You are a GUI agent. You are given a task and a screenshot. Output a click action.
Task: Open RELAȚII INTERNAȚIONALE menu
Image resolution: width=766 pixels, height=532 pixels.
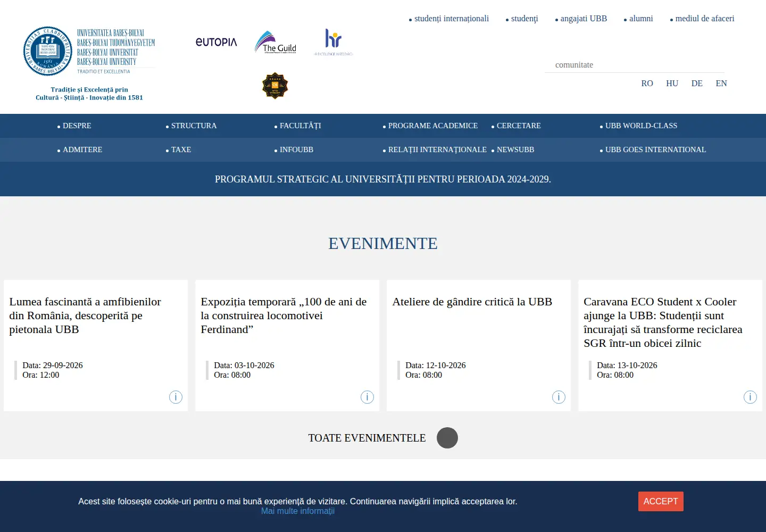coord(437,149)
